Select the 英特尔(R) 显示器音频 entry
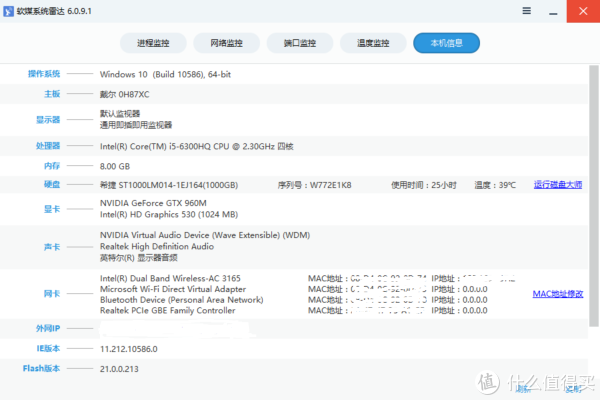Image resolution: width=600 pixels, height=400 pixels. [139, 258]
